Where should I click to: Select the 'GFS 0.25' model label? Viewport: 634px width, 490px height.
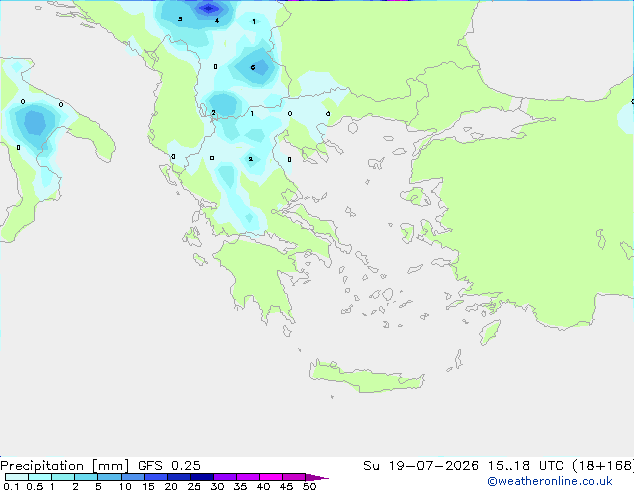pos(169,466)
